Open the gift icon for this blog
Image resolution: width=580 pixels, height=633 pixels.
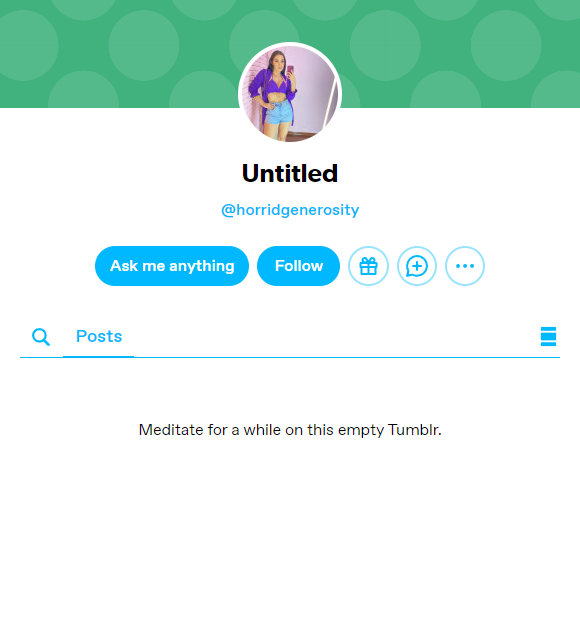tap(368, 266)
